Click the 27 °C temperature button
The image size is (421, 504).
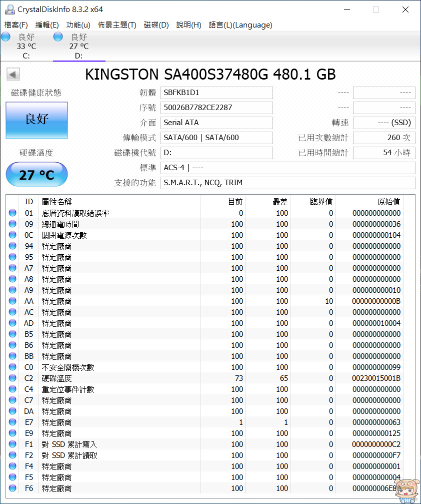[x=36, y=174]
